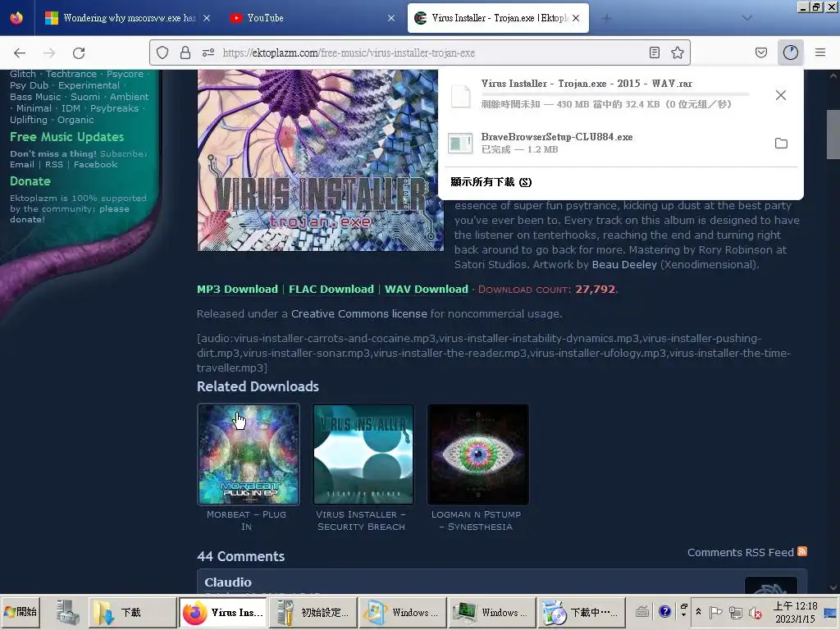Go back using the browser back arrow
This screenshot has height=630, width=840.
20,52
